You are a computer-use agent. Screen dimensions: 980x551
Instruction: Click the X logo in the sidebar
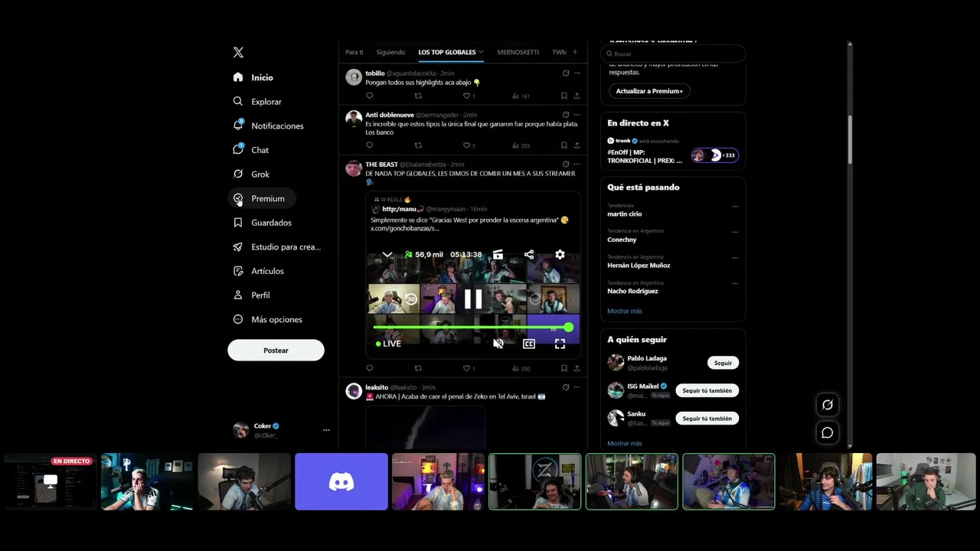(238, 53)
